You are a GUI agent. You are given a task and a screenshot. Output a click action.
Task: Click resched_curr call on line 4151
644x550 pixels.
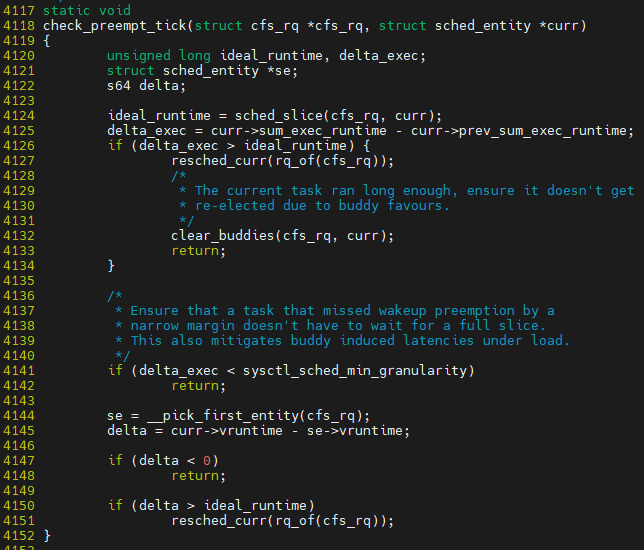point(282,521)
